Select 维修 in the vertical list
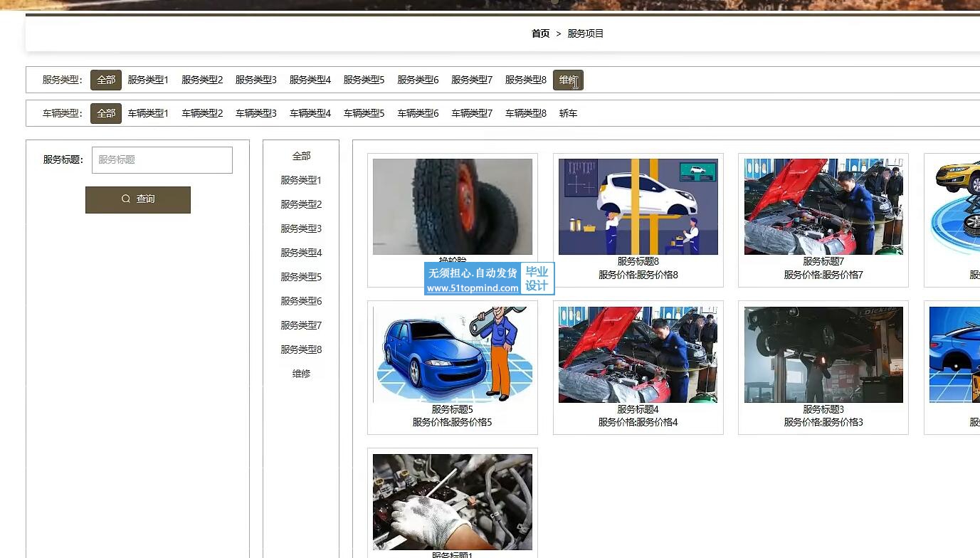 (x=301, y=374)
